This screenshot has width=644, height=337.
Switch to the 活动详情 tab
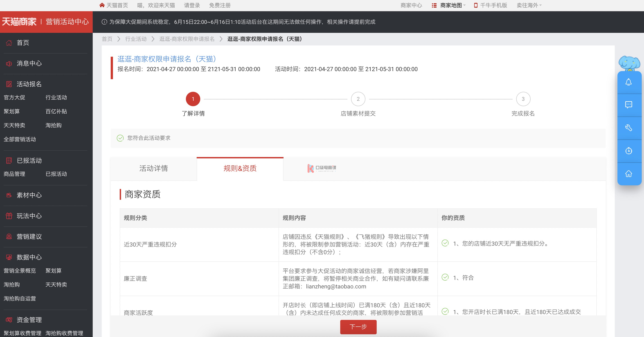click(x=153, y=168)
